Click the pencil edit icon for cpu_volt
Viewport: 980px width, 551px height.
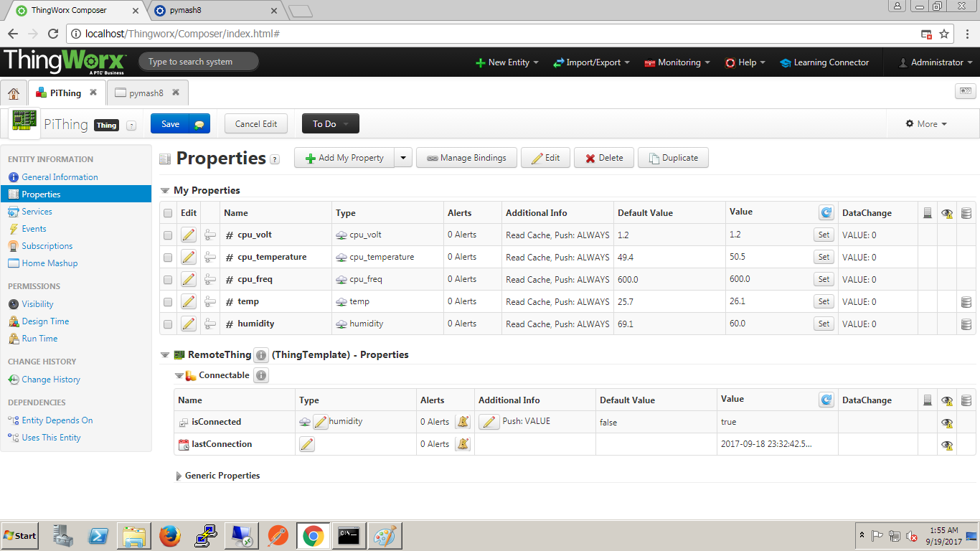(x=188, y=235)
